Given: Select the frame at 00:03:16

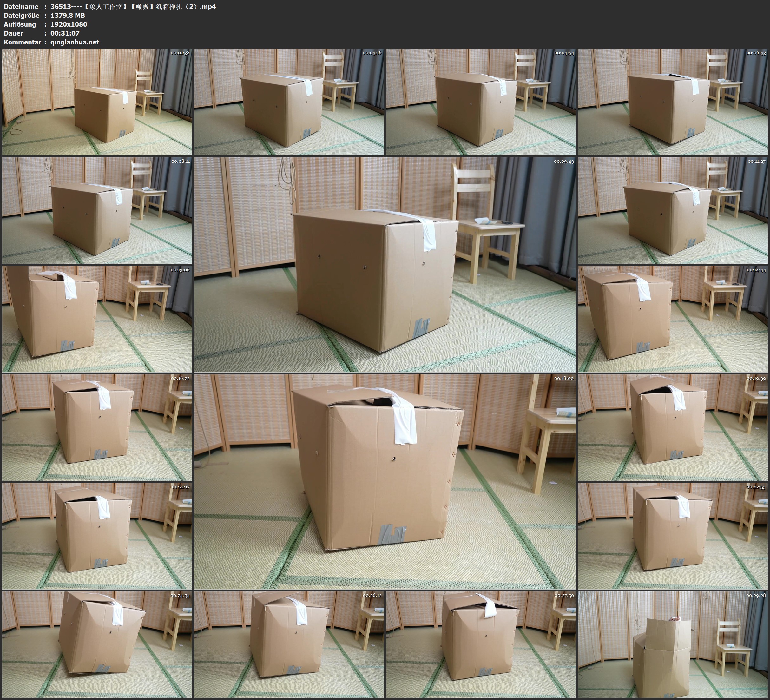Looking at the screenshot, I should click(x=289, y=102).
